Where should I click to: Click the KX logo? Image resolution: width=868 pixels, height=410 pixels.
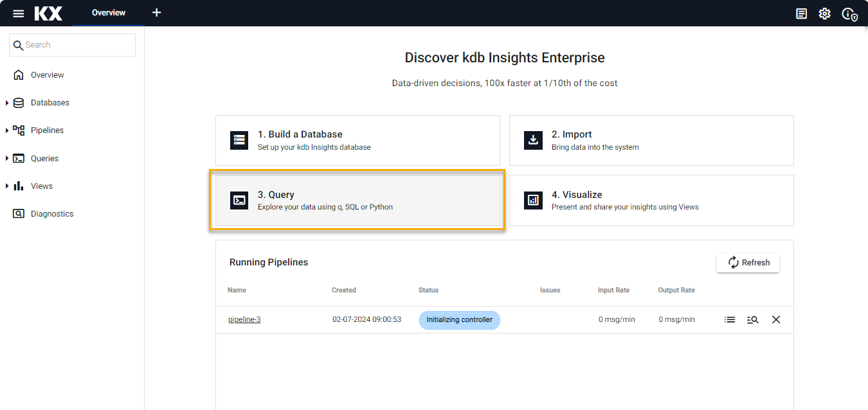click(48, 13)
